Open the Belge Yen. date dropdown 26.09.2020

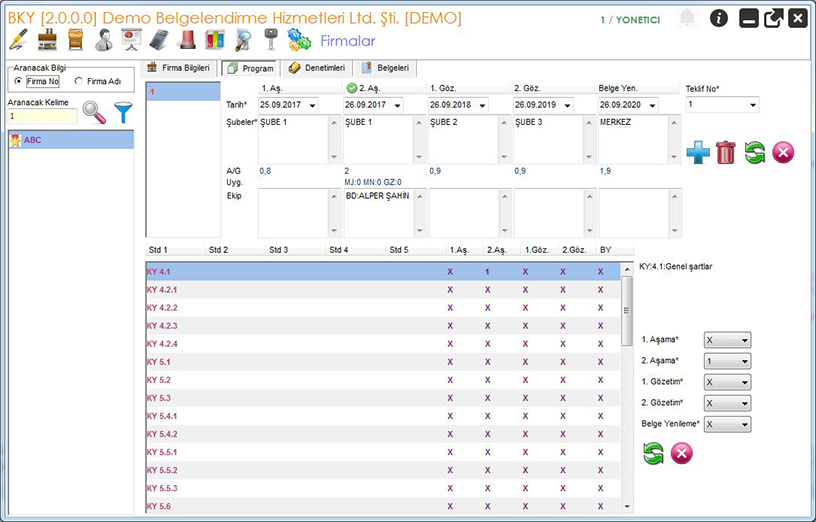point(652,105)
